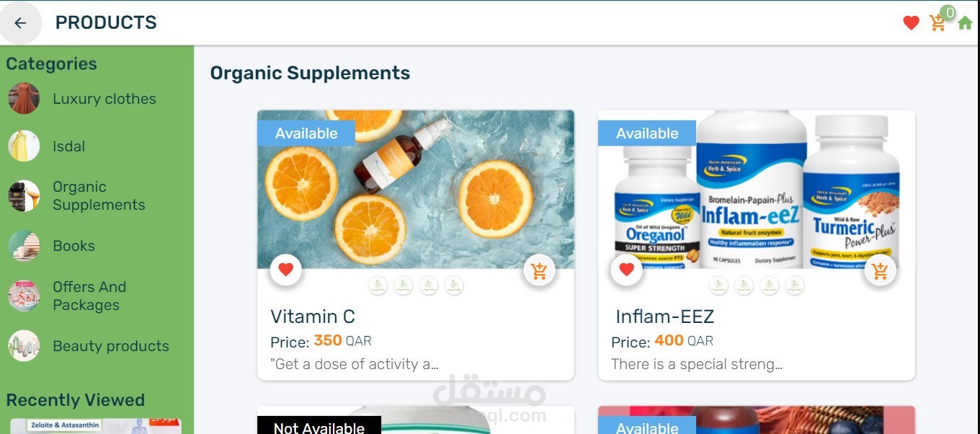
Task: Add Inflam-EEZ to the cart
Action: (x=880, y=271)
